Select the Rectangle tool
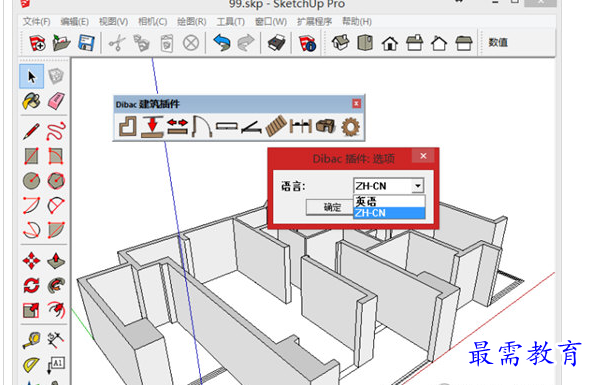Screen dimensions: 590x385 [32, 156]
